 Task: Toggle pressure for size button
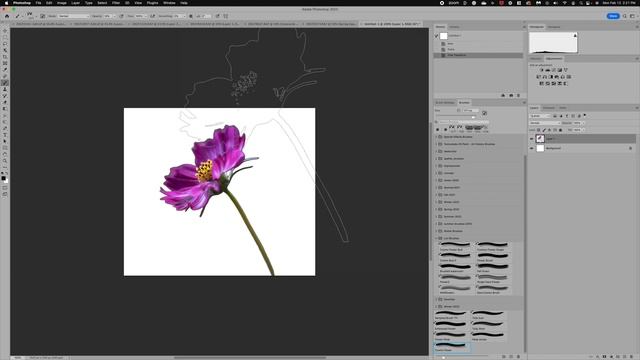tap(218, 16)
